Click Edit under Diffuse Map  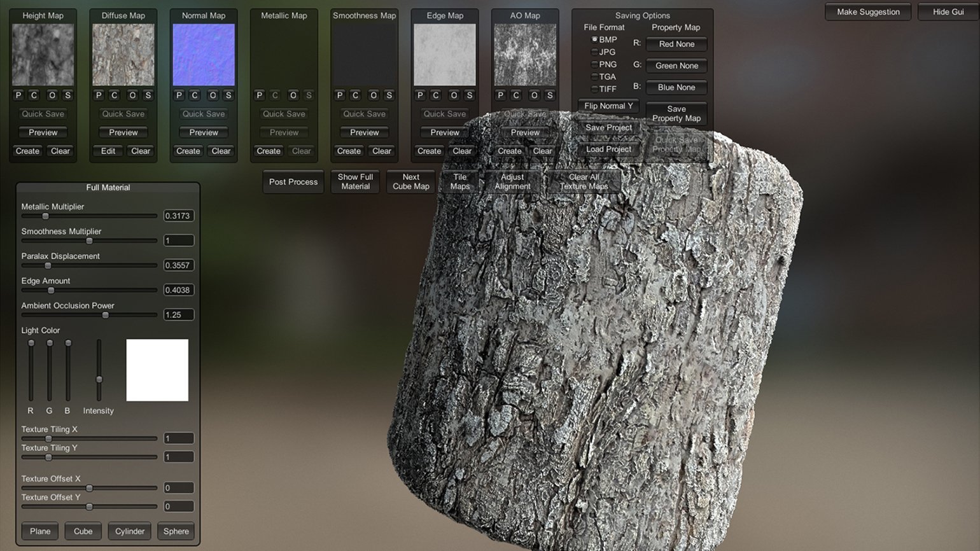(x=108, y=151)
